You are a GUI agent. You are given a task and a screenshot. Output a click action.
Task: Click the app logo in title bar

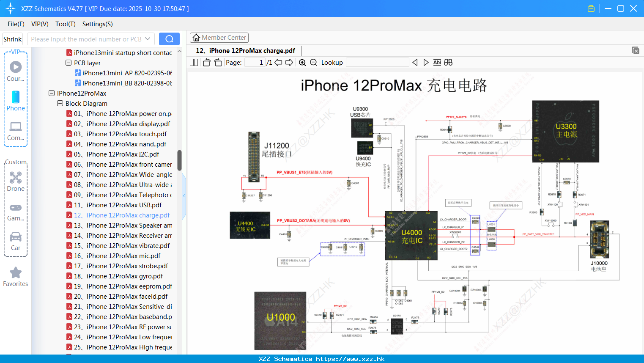tap(11, 8)
